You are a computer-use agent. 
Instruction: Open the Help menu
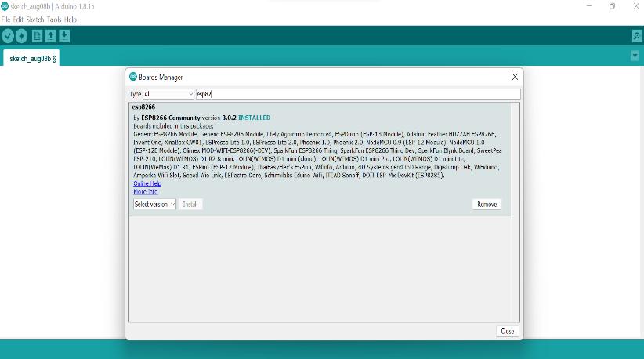71,20
